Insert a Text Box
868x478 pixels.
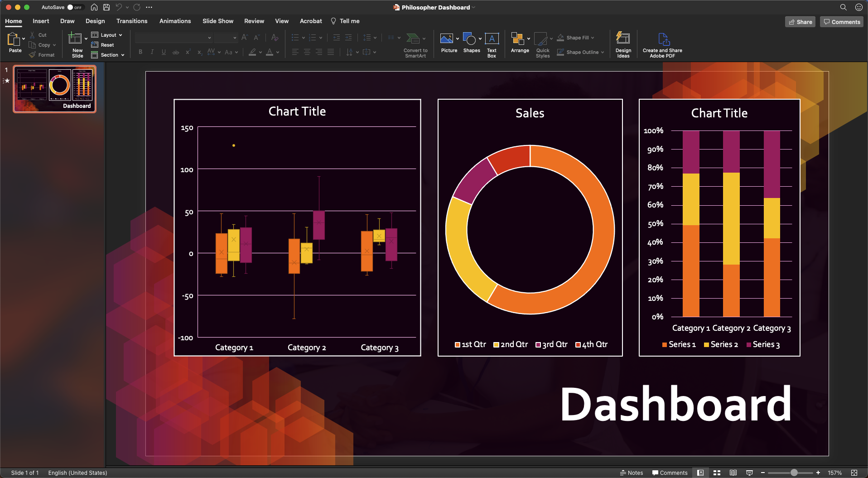point(491,43)
